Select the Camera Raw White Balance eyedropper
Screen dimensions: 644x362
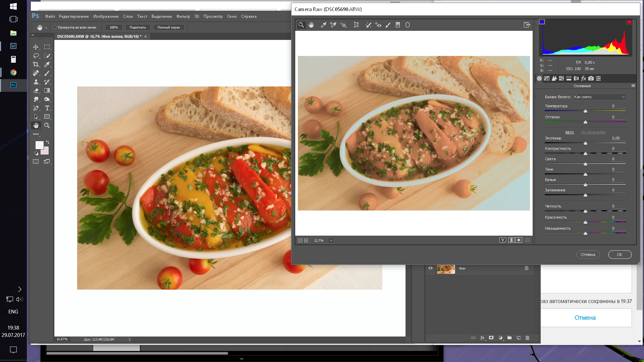323,25
